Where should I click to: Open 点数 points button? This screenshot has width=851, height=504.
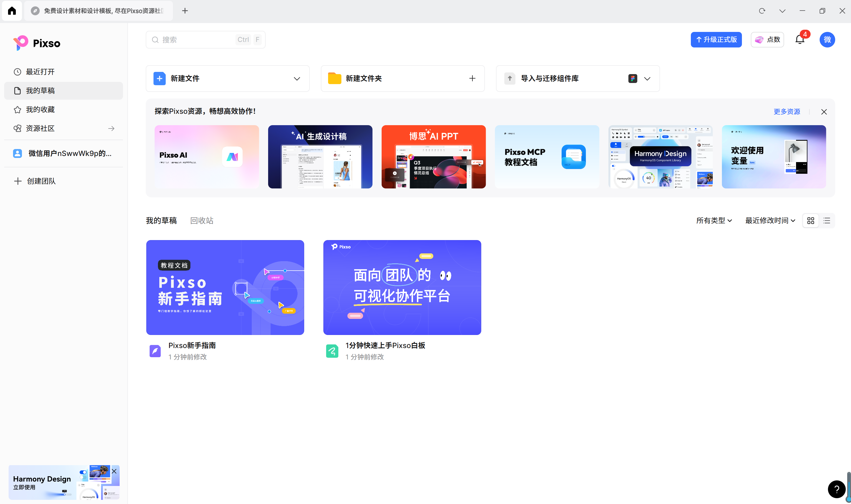point(767,40)
